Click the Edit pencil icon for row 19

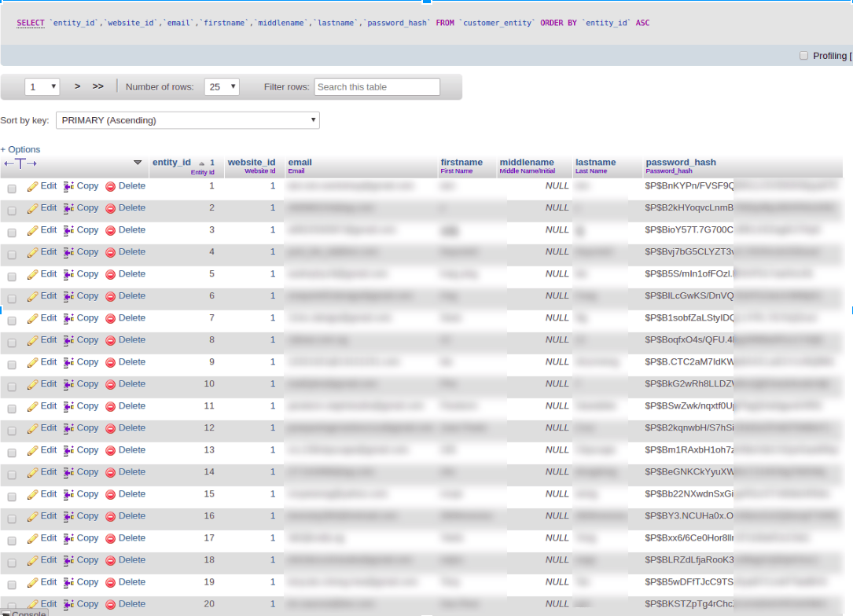(33, 583)
